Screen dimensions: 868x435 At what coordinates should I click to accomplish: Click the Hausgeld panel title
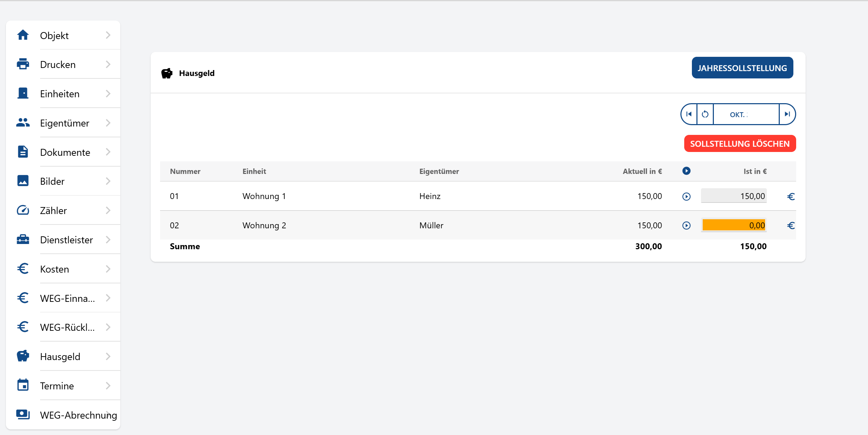[197, 73]
